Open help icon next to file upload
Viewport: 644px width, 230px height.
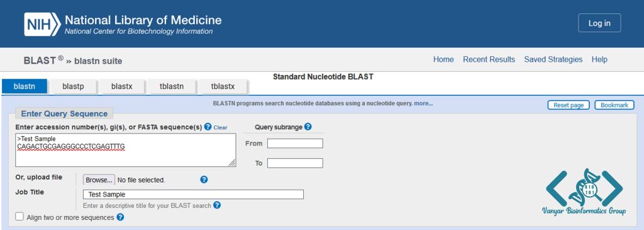[204, 180]
